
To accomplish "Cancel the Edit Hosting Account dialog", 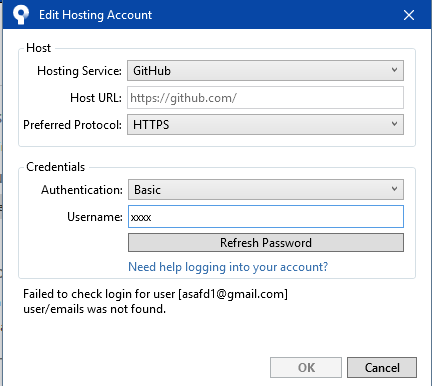I will tap(382, 368).
